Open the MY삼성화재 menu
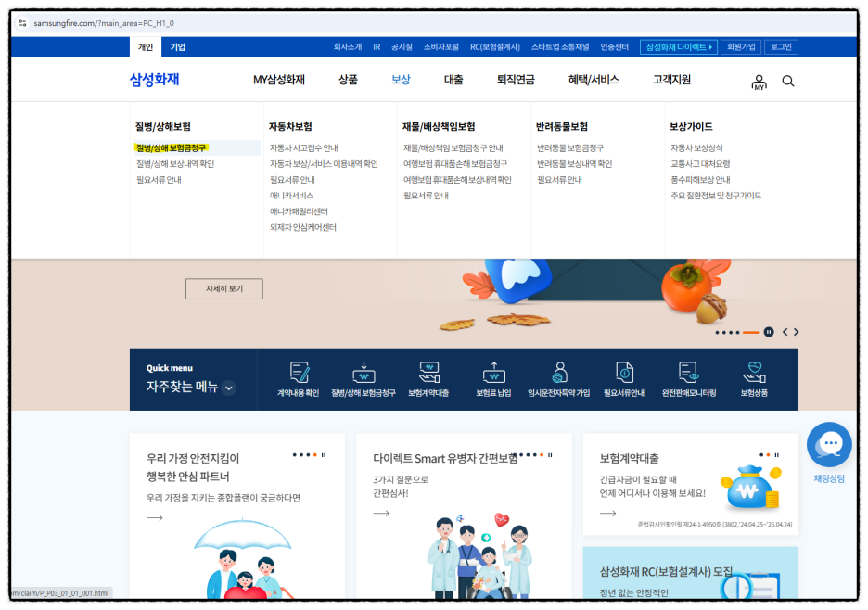Viewport: 868px width, 610px height. (279, 80)
